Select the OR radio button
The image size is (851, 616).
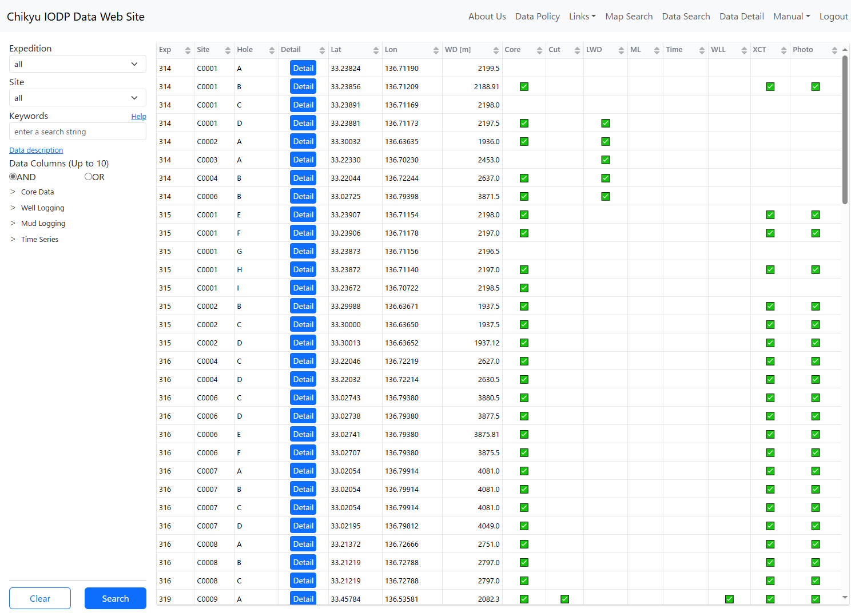88,177
